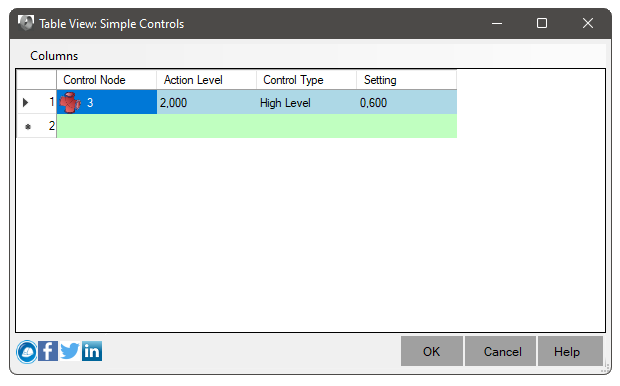The image size is (620, 386).
Task: Edit the Action Level value 2.000
Action: pyautogui.click(x=206, y=102)
